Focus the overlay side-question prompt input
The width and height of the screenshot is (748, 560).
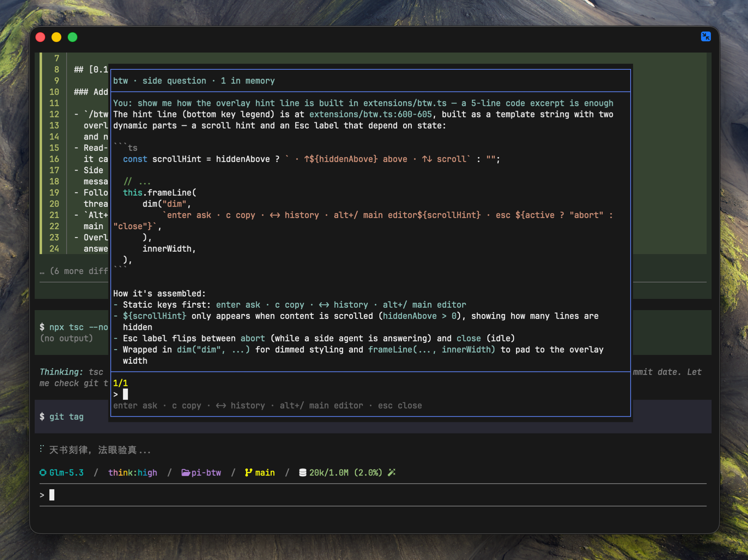coord(371,394)
